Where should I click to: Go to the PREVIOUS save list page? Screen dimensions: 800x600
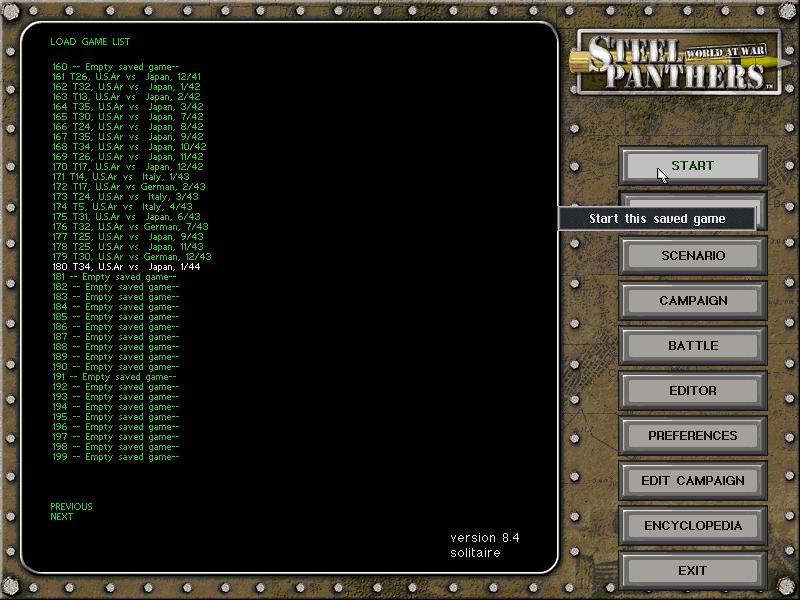[x=71, y=507]
